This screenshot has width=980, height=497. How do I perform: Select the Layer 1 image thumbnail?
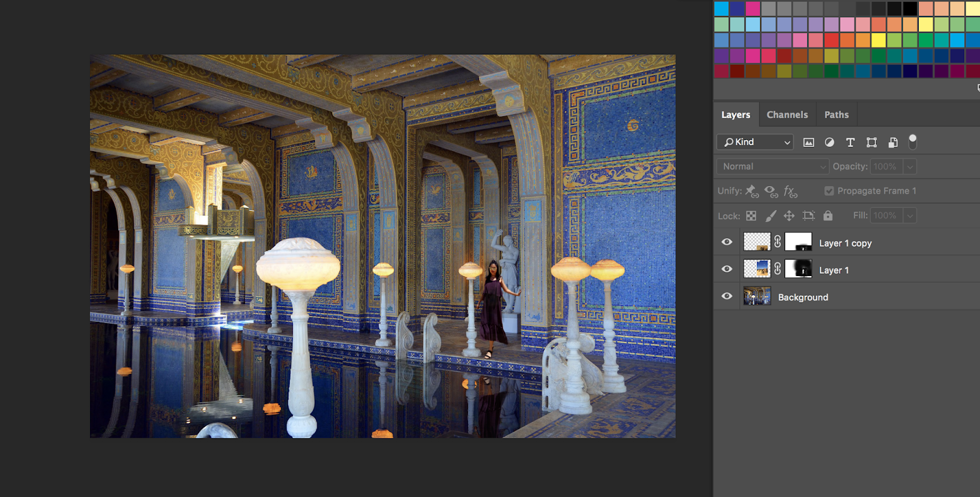tap(757, 269)
